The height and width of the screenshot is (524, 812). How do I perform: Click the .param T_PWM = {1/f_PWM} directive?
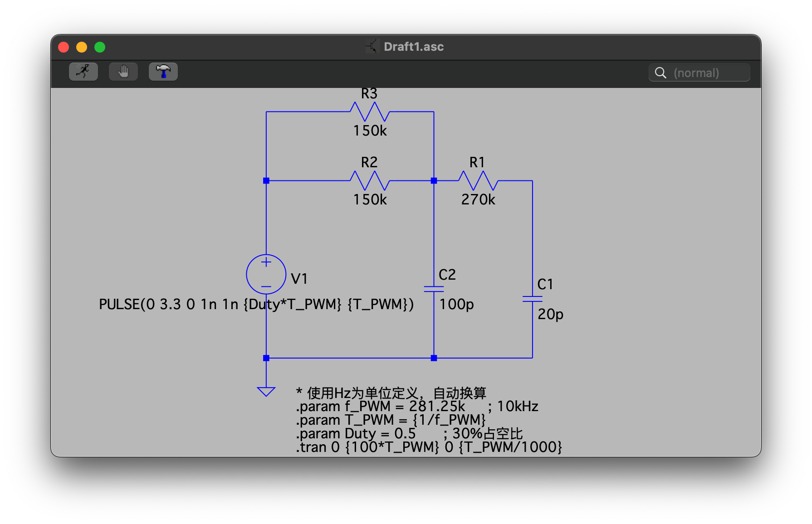pyautogui.click(x=391, y=420)
